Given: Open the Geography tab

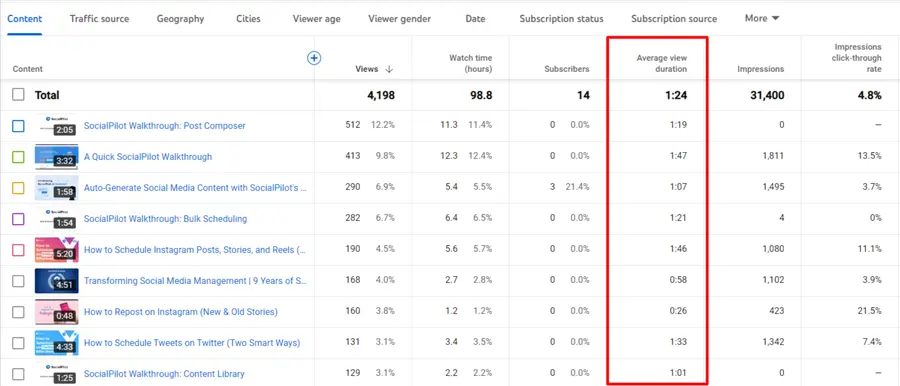Looking at the screenshot, I should (x=180, y=18).
